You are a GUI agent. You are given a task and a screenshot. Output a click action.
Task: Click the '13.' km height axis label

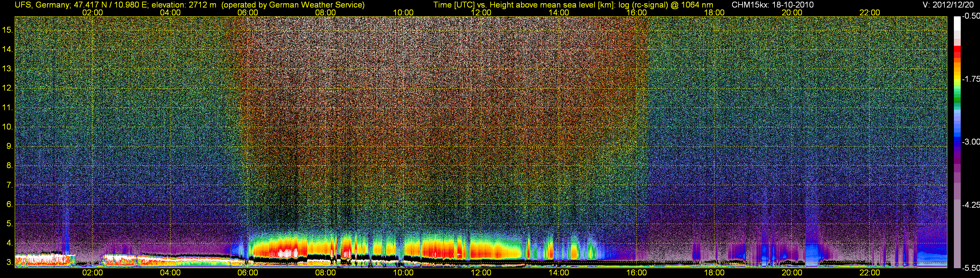click(x=8, y=69)
